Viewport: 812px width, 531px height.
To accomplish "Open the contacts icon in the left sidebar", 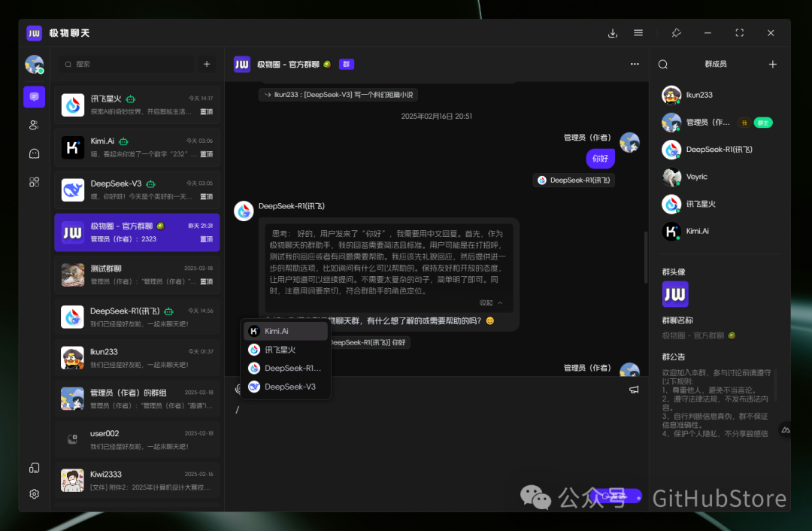I will tap(34, 125).
